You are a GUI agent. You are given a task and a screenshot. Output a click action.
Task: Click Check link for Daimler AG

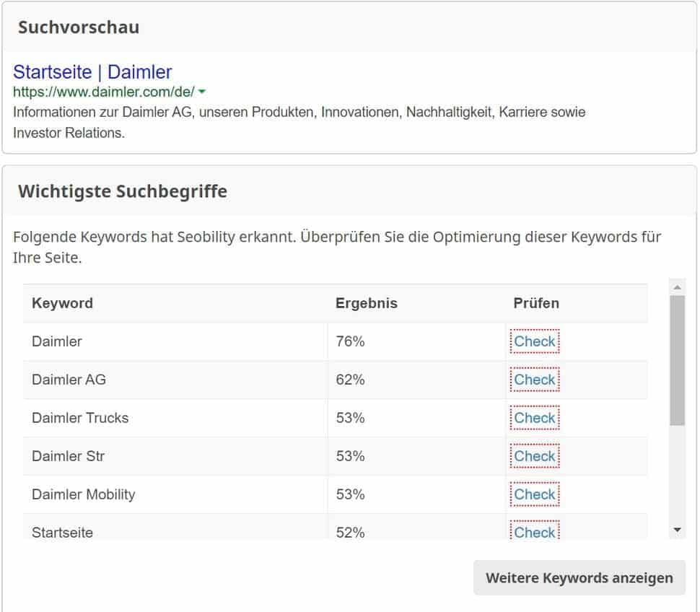534,380
